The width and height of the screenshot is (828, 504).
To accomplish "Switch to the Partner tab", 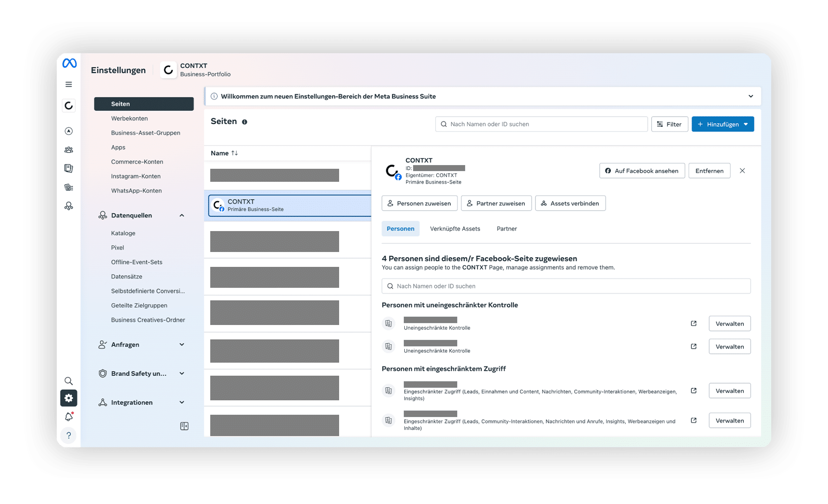I will [507, 229].
